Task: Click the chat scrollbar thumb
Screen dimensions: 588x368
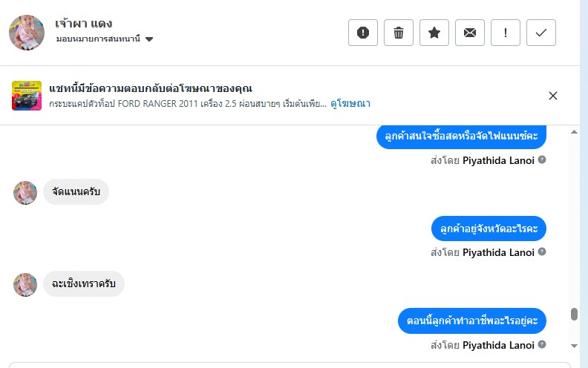Action: tap(574, 314)
